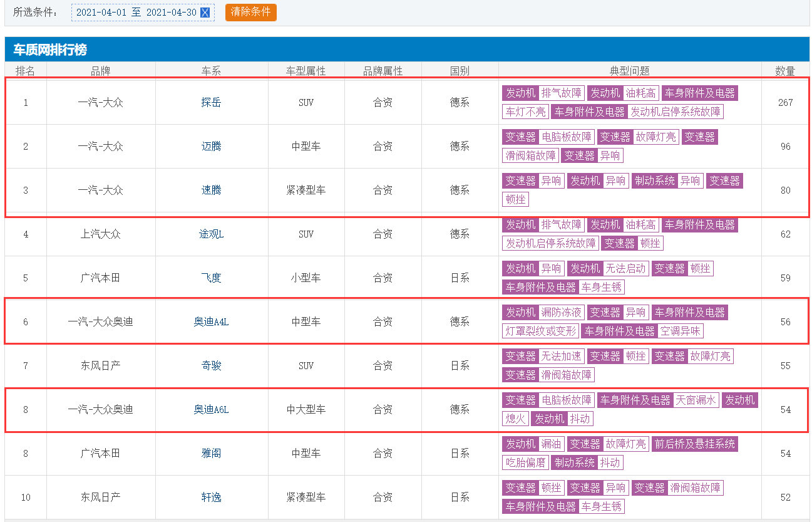This screenshot has width=812, height=522.
Task: Click the 品牌属性 column header
Action: [383, 71]
